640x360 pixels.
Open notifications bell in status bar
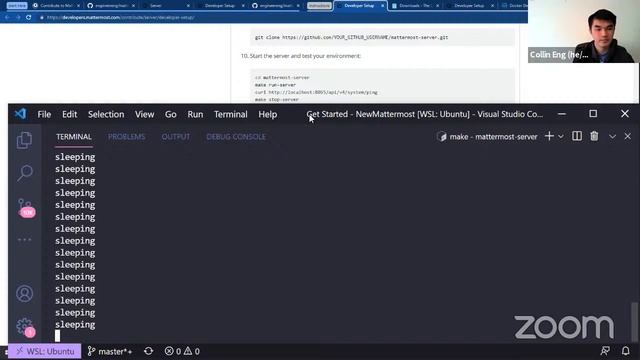(x=625, y=351)
